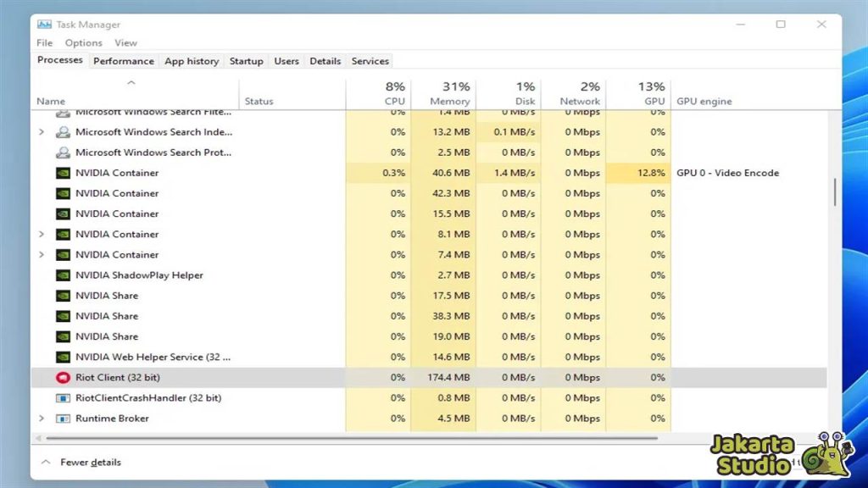Click the RiotClientCrashHandler (32 bit) icon
This screenshot has height=488, width=868.
[x=63, y=397]
